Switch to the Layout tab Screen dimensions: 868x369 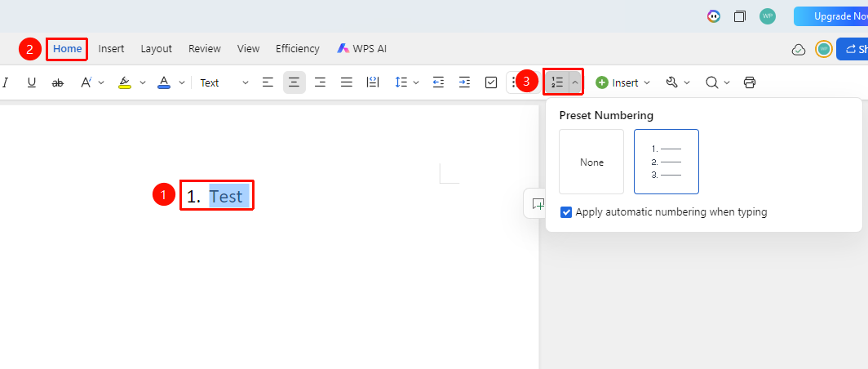pyautogui.click(x=156, y=49)
